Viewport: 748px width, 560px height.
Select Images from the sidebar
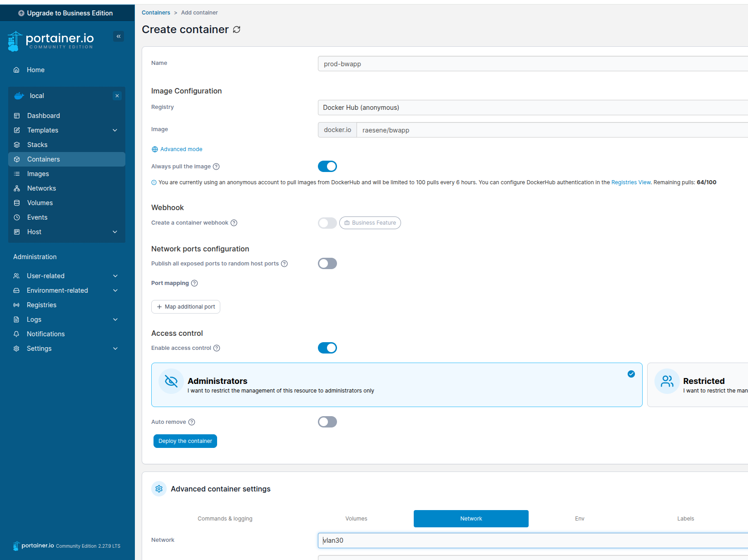pos(38,173)
